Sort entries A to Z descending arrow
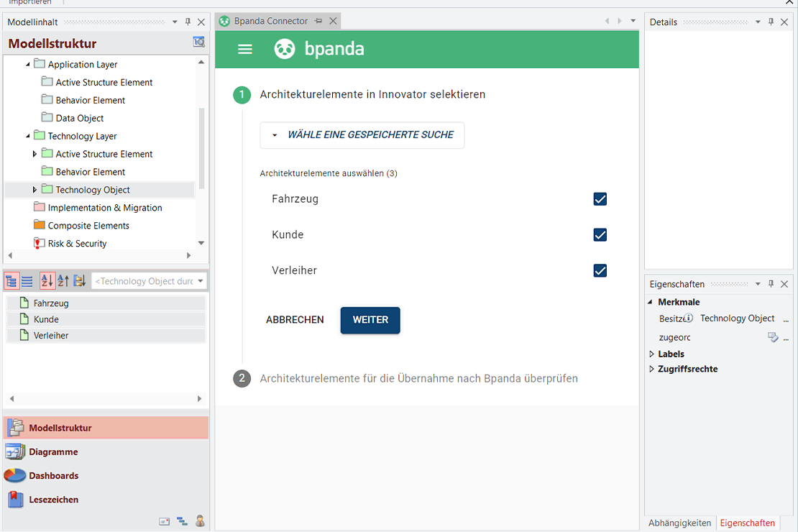The image size is (798, 532). 47,281
